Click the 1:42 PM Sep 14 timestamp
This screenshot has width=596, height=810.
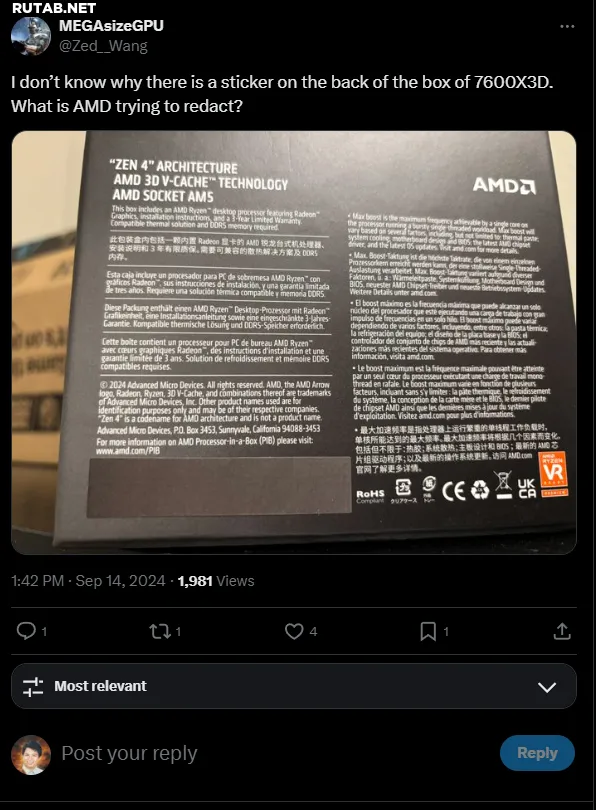[88, 581]
